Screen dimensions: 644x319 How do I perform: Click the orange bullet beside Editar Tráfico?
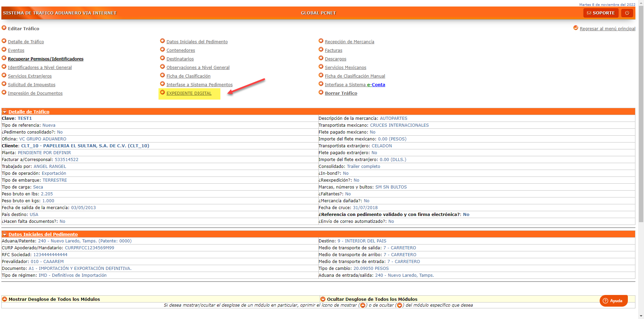[4, 29]
